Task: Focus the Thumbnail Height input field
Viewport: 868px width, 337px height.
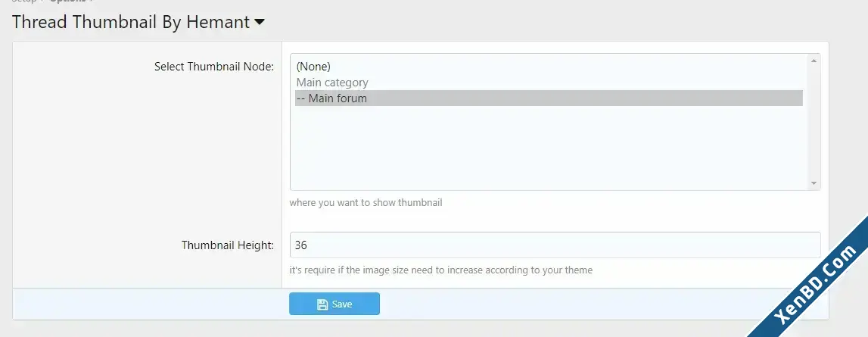Action: click(x=555, y=245)
